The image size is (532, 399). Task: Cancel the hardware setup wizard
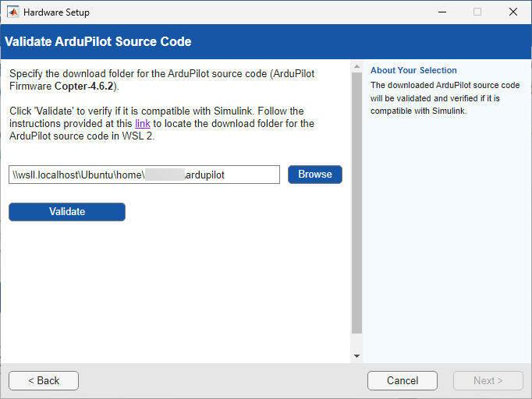(403, 380)
